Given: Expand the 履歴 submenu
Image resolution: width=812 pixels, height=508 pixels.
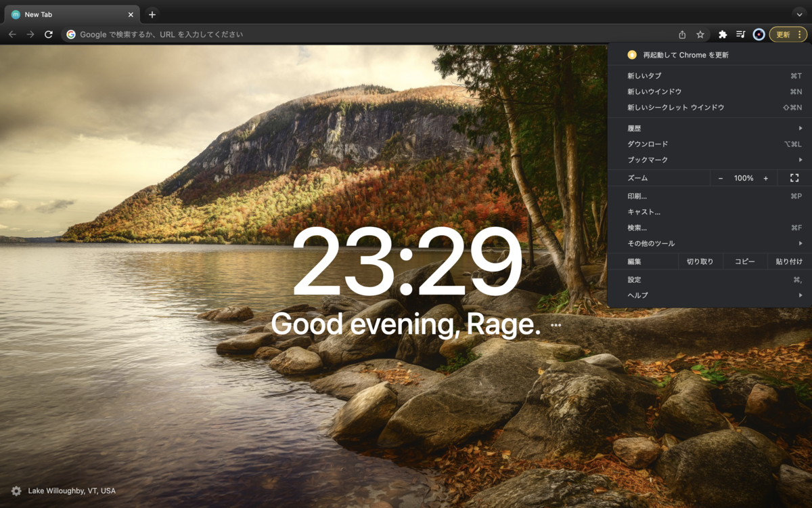Looking at the screenshot, I should pos(709,128).
